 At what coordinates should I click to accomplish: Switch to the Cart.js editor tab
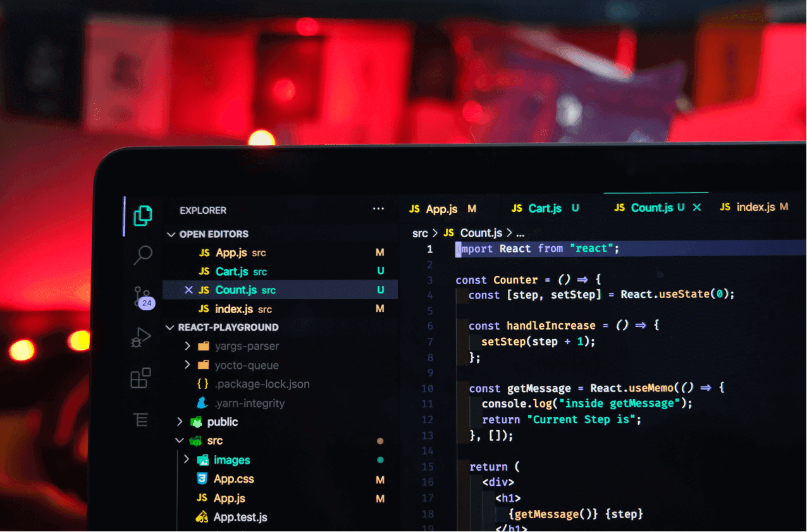click(x=545, y=208)
